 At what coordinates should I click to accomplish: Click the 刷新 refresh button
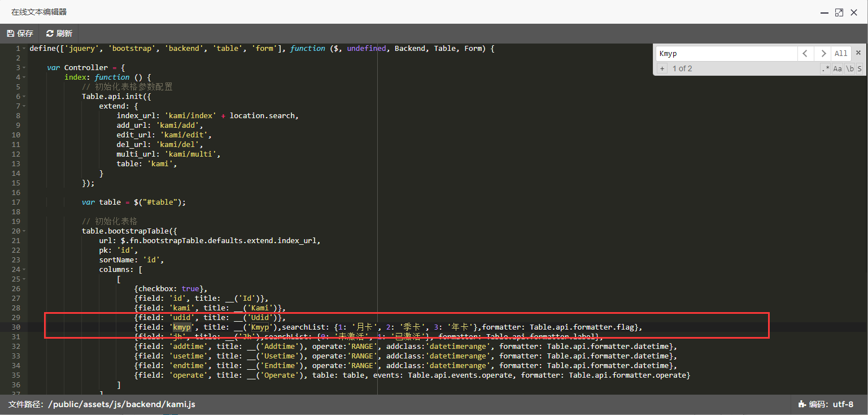point(59,33)
